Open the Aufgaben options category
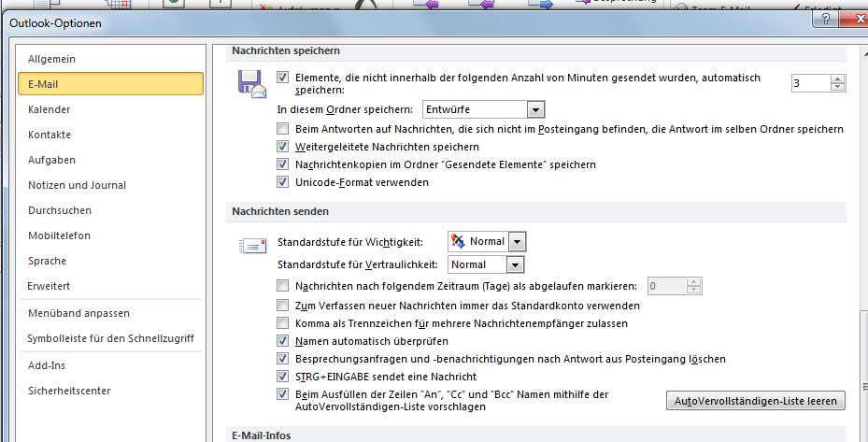This screenshot has width=868, height=442. (x=110, y=160)
